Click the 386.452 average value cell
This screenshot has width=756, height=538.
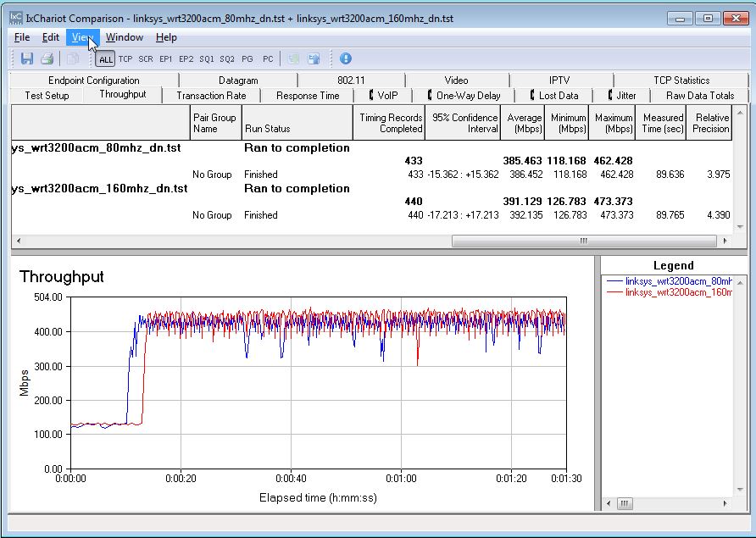point(526,174)
